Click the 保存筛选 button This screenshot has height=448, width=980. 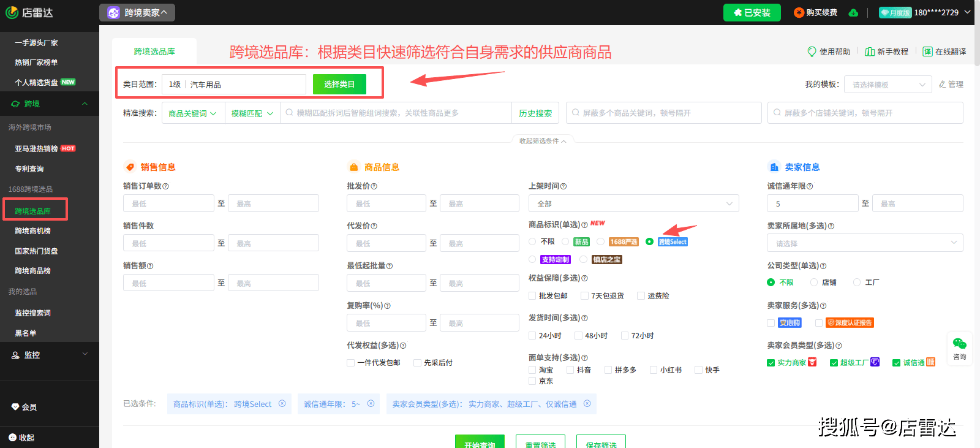click(601, 441)
